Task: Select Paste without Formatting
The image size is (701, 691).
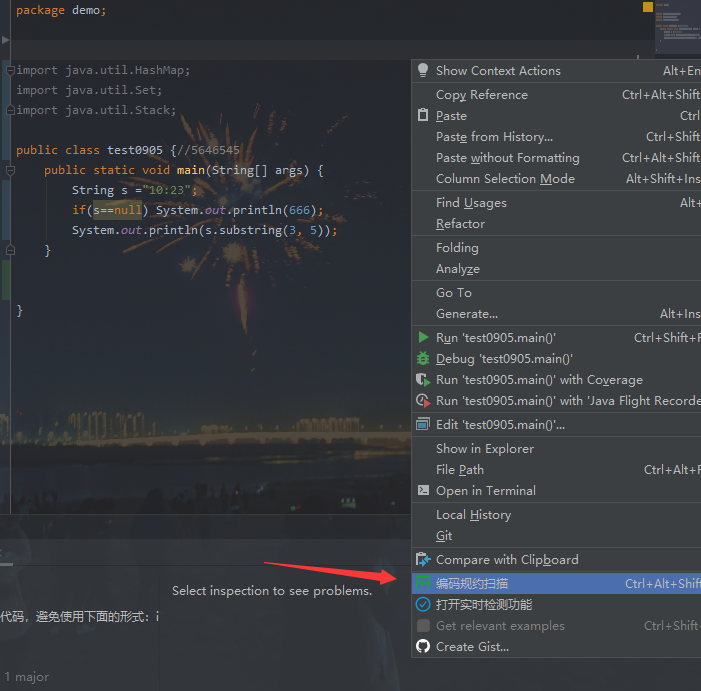Action: [556, 158]
